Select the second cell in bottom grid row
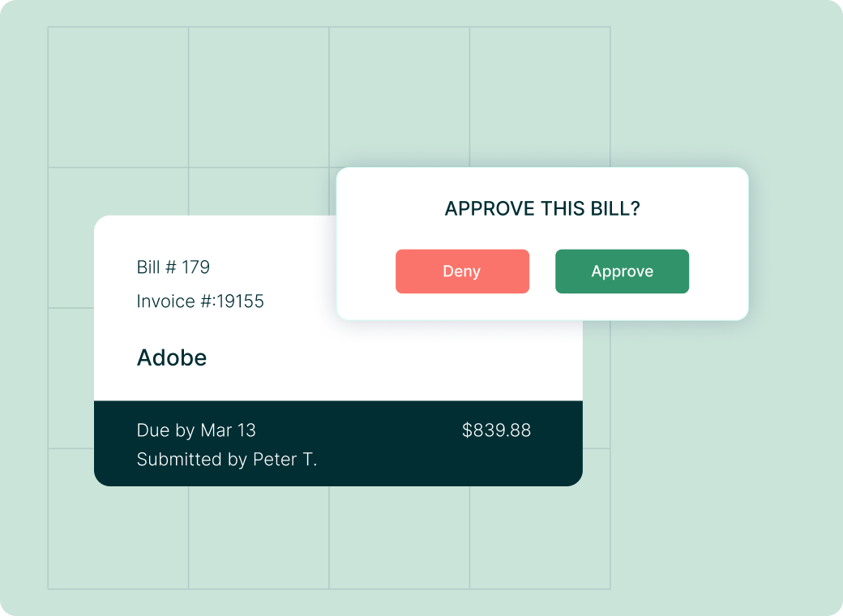 point(259,537)
